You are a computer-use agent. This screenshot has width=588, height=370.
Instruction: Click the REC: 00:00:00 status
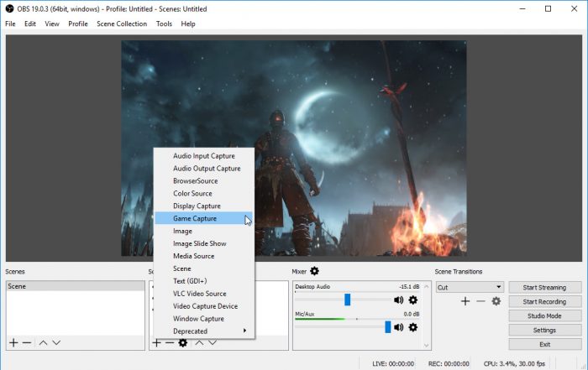click(449, 363)
